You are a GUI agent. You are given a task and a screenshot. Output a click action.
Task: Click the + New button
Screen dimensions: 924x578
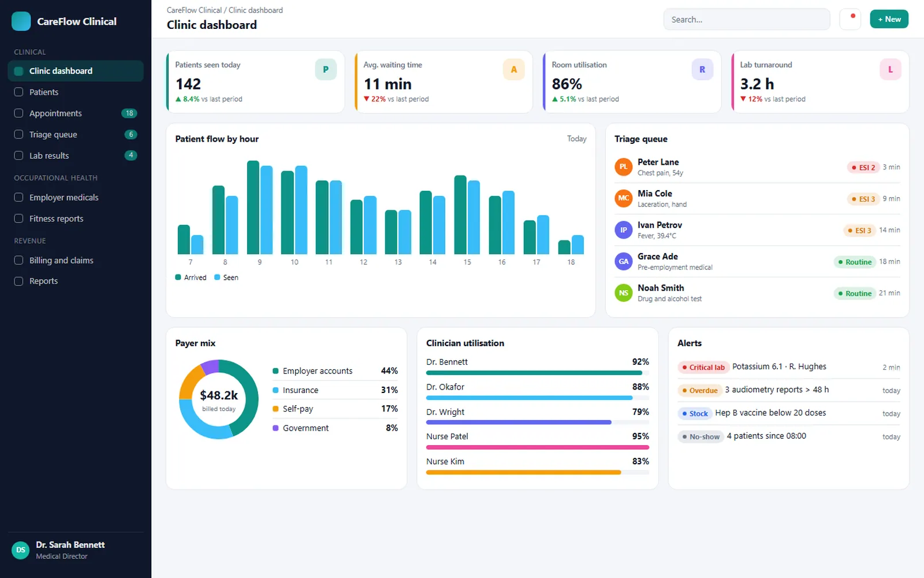click(889, 19)
